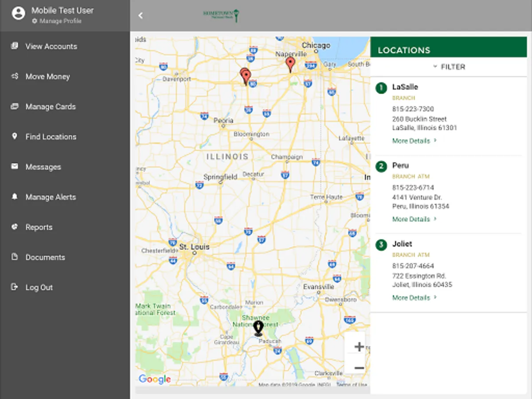Open More Details for Peru branch
Image resolution: width=532 pixels, height=399 pixels.
point(415,219)
